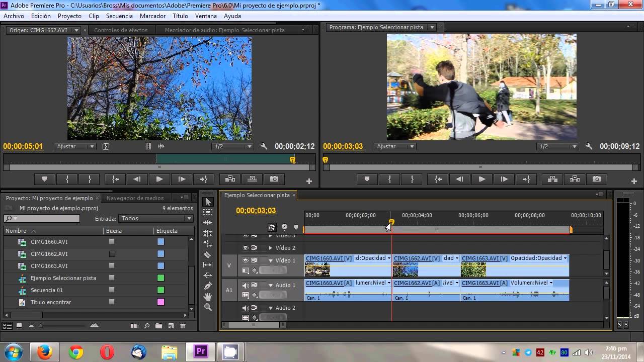Screen dimensions: 644x362
Task: Collapse Vídeo 1 track triangle
Action: click(271, 260)
